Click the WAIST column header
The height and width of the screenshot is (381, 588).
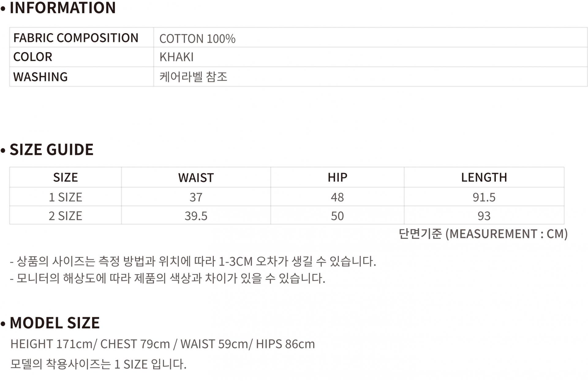[196, 178]
